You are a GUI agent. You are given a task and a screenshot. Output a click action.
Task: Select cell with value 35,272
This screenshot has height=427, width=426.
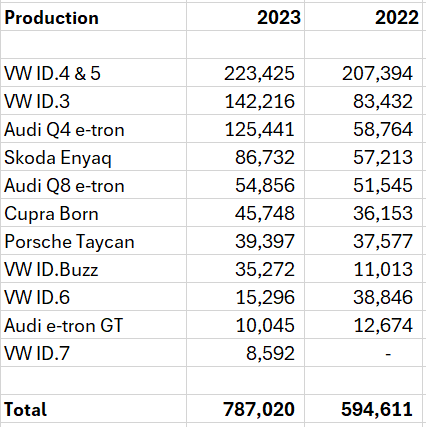tap(245, 269)
